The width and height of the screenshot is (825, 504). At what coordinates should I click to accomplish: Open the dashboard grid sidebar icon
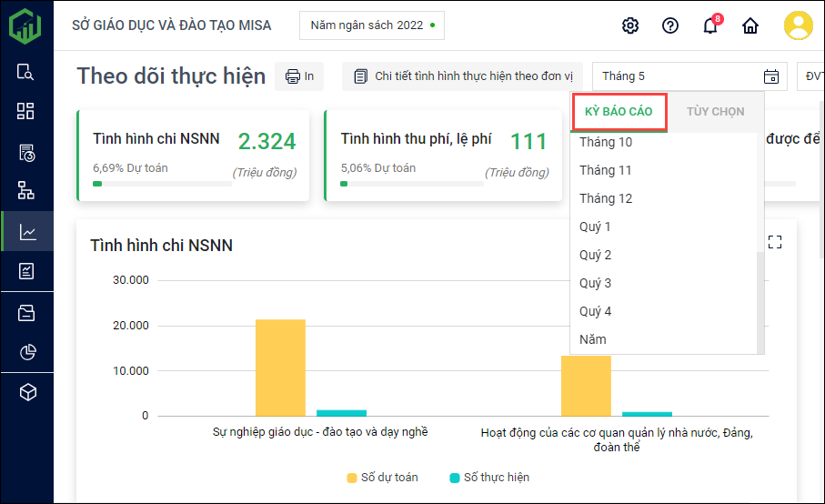coord(26,111)
